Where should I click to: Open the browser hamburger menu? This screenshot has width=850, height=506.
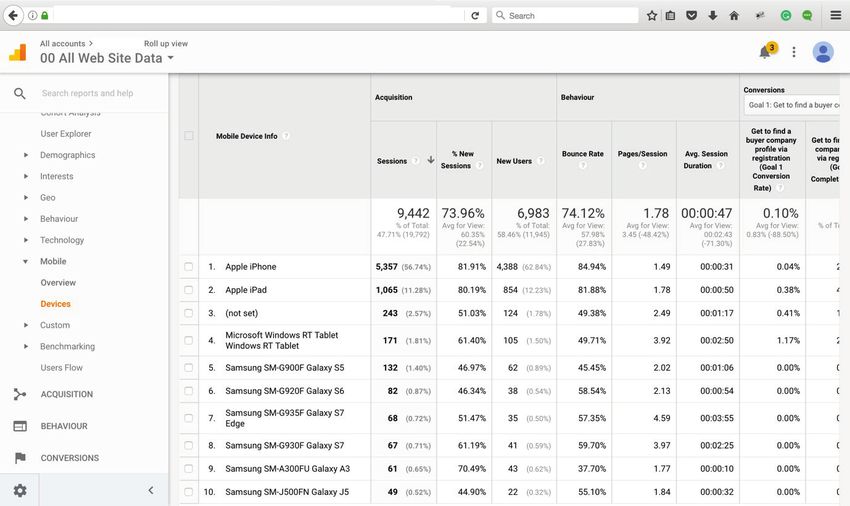[835, 15]
